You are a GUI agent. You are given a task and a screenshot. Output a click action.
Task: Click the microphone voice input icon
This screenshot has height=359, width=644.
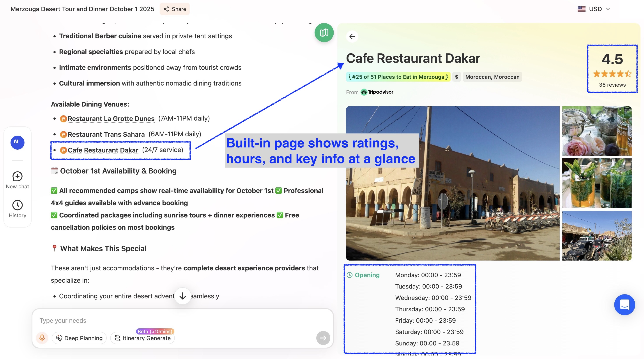[42, 338]
